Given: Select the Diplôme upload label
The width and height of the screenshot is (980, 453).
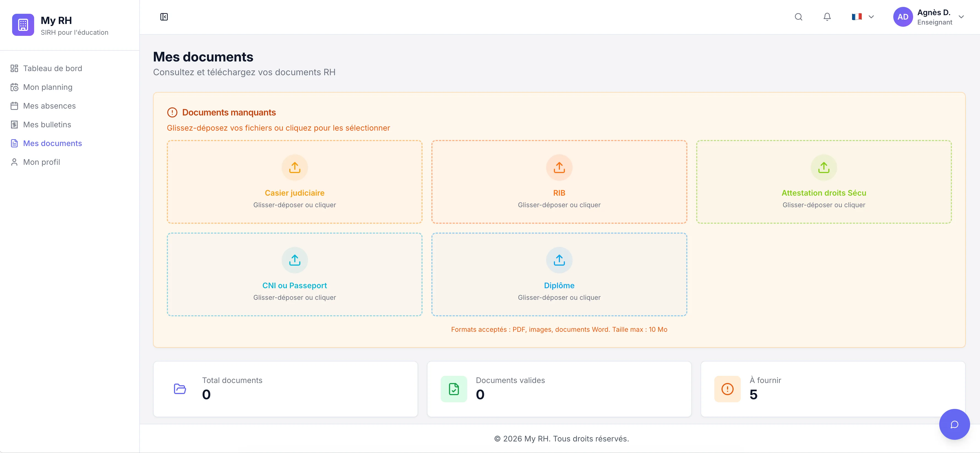Looking at the screenshot, I should point(559,285).
